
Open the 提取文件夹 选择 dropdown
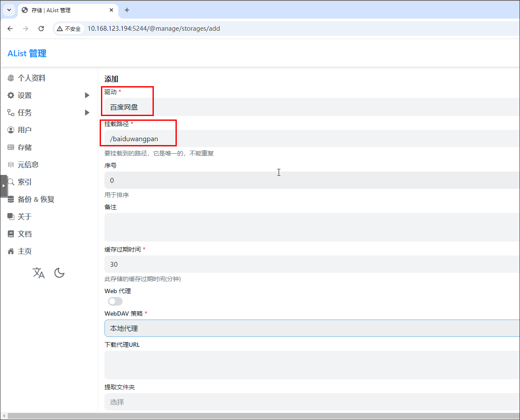[x=312, y=402]
